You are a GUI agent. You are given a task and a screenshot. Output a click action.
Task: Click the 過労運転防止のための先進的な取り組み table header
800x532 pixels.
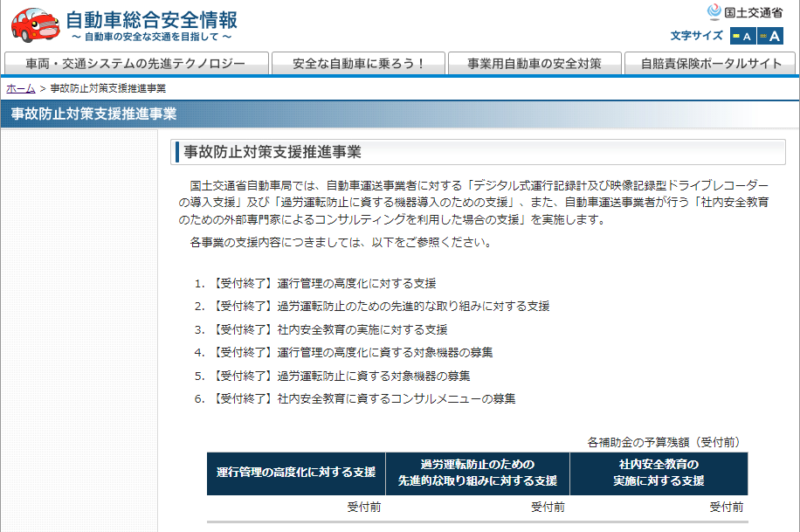coord(478,473)
